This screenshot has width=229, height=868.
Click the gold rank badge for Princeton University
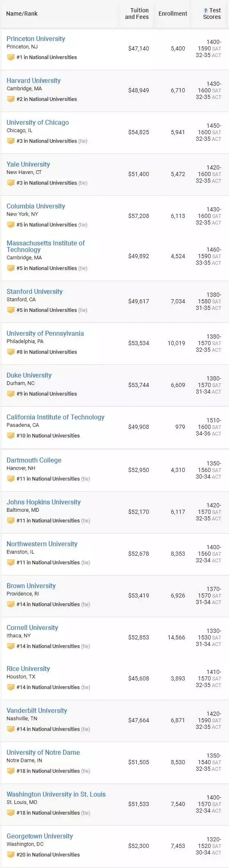pyautogui.click(x=11, y=57)
